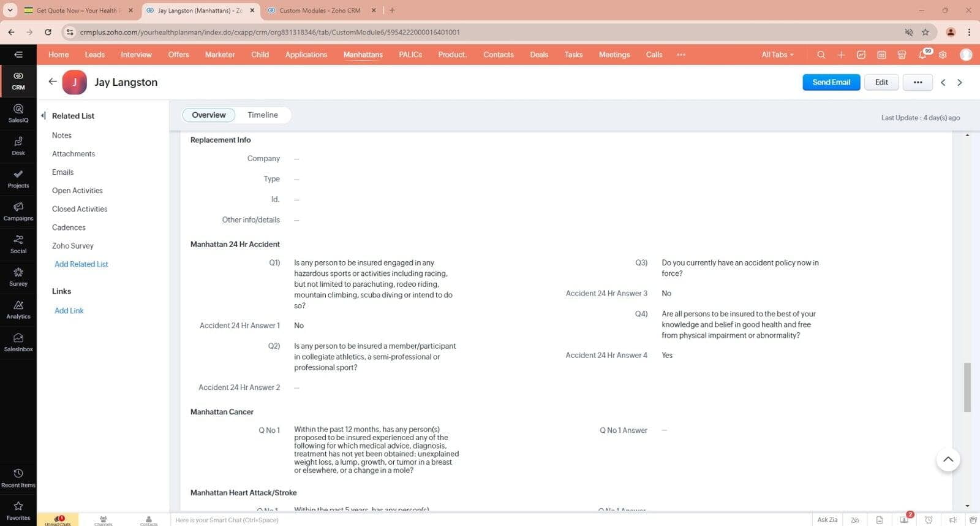The image size is (980, 526).
Task: Open the Deals module tab
Action: 539,55
